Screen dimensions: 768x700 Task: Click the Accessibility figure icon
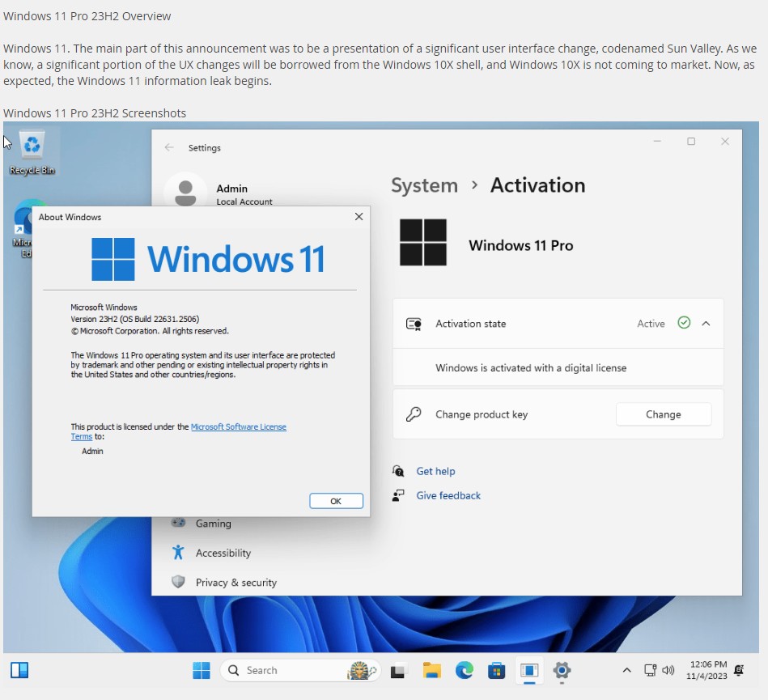[178, 553]
